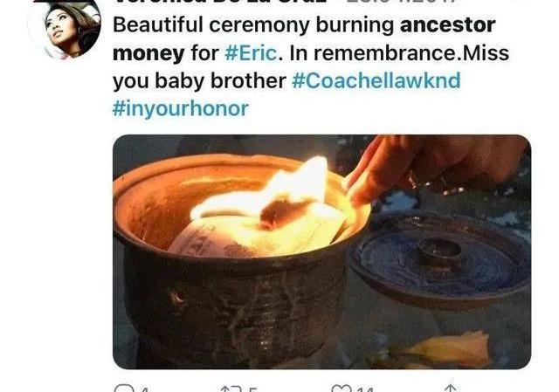This screenshot has height=392, width=559.
Task: Open the share arrow icon
Action: 451,389
